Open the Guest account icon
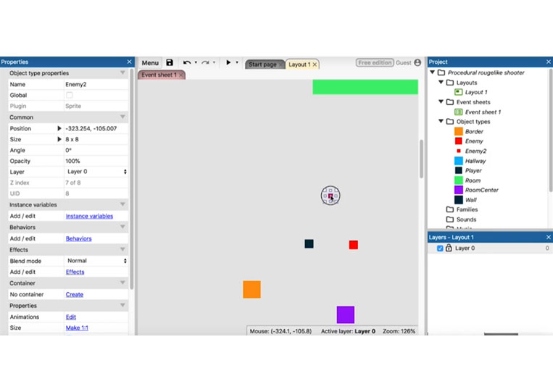The width and height of the screenshot is (553, 392). 417,62
